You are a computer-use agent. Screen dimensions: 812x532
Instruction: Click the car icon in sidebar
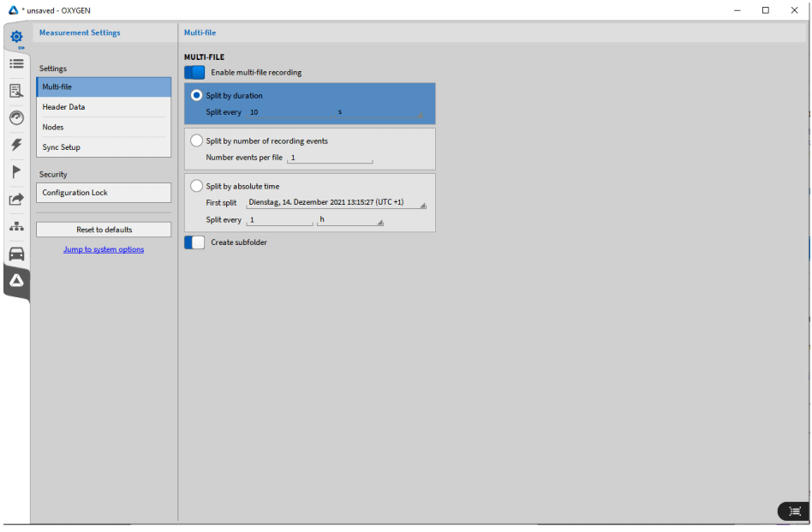[x=16, y=254]
